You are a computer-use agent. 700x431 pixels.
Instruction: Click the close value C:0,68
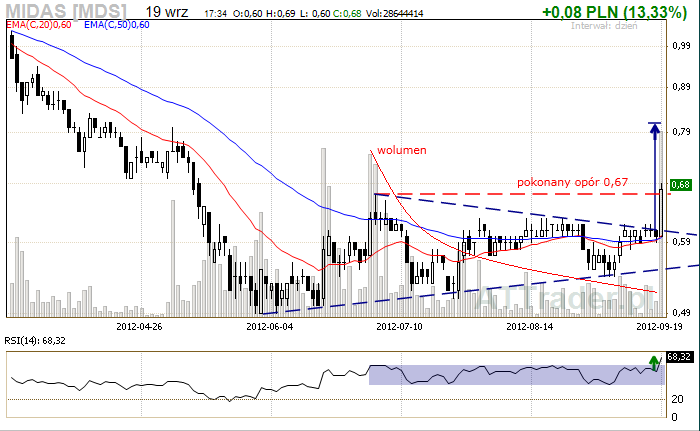pyautogui.click(x=347, y=14)
